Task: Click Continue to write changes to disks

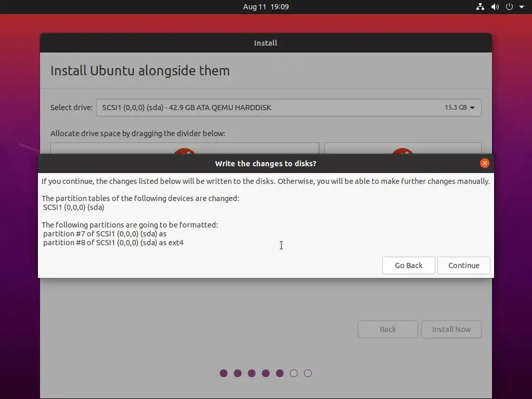Action: 463,265
